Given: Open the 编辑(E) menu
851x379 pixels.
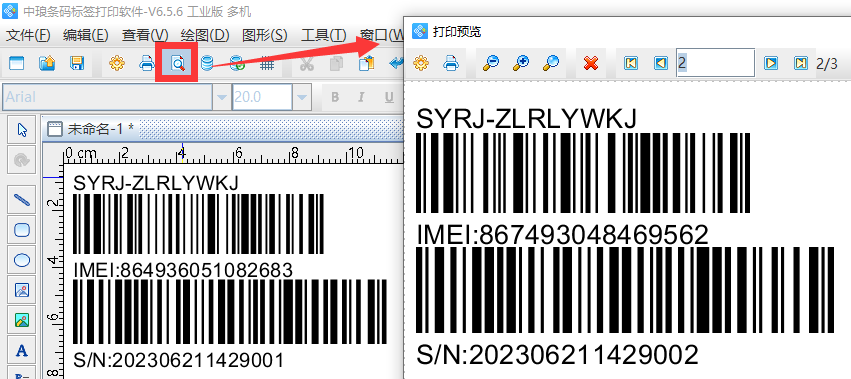Looking at the screenshot, I should coord(86,35).
